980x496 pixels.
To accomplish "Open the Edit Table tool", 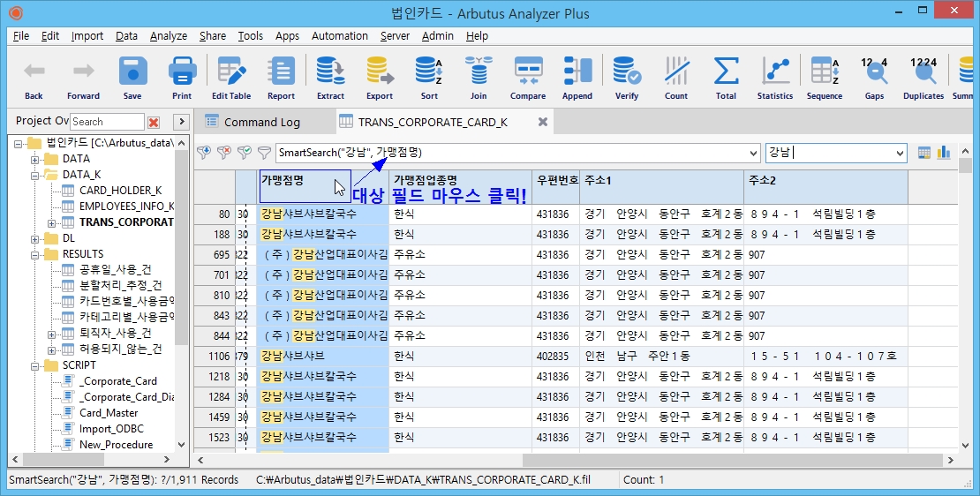I will (x=231, y=78).
